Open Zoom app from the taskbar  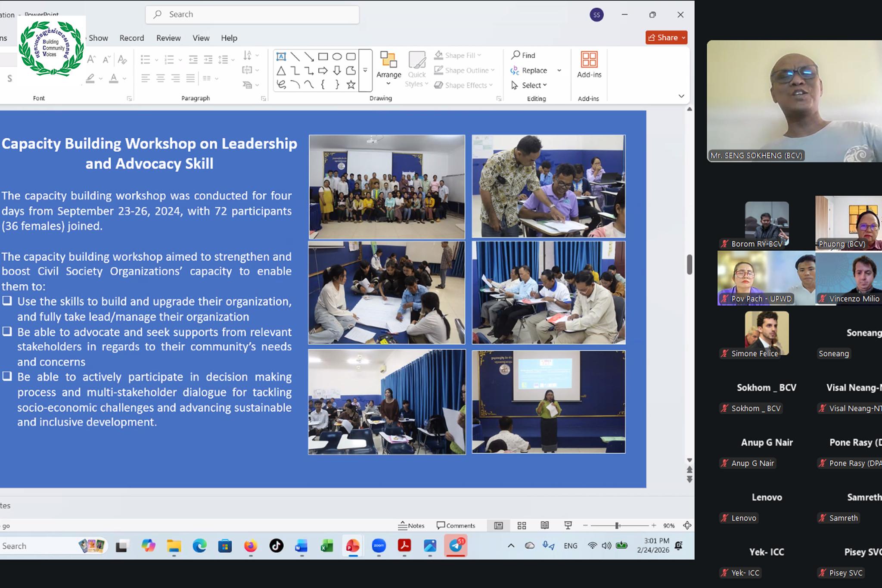pos(379,546)
